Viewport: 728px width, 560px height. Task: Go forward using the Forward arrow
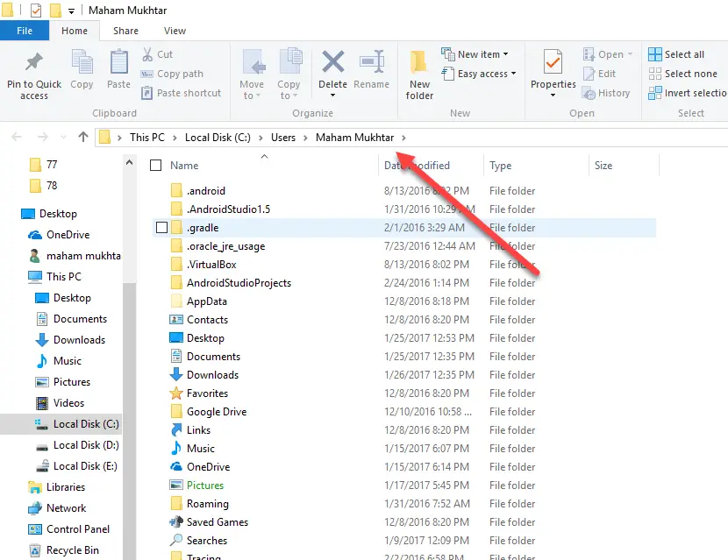pyautogui.click(x=43, y=137)
